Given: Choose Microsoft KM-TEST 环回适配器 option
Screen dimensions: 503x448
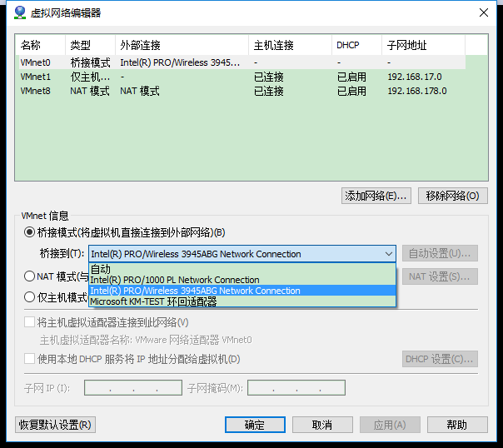Looking at the screenshot, I should (242, 301).
